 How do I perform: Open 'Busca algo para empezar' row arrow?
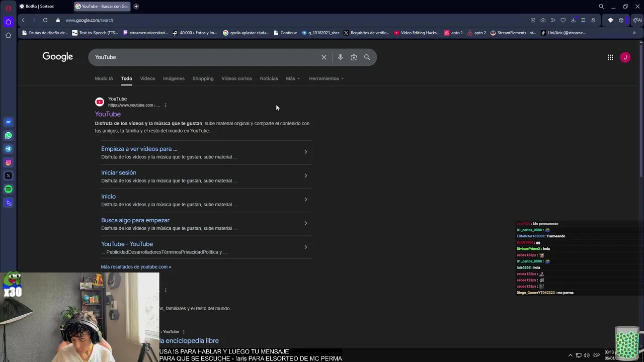click(305, 223)
